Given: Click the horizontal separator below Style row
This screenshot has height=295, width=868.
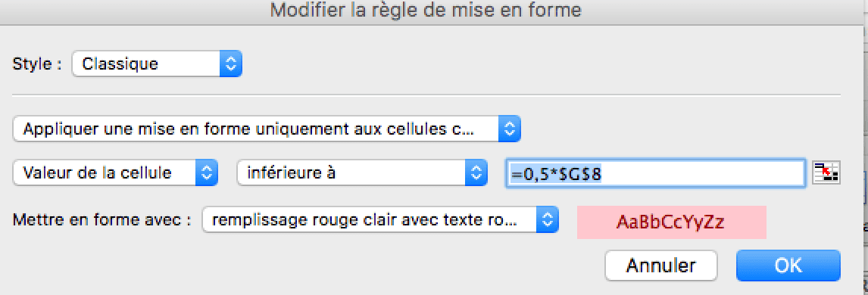Looking at the screenshot, I should (426, 95).
